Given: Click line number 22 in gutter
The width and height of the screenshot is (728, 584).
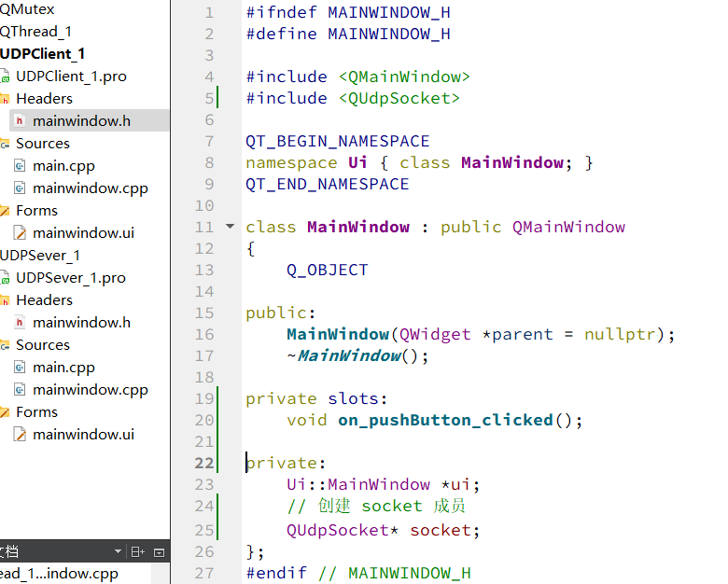Looking at the screenshot, I should 204,463.
